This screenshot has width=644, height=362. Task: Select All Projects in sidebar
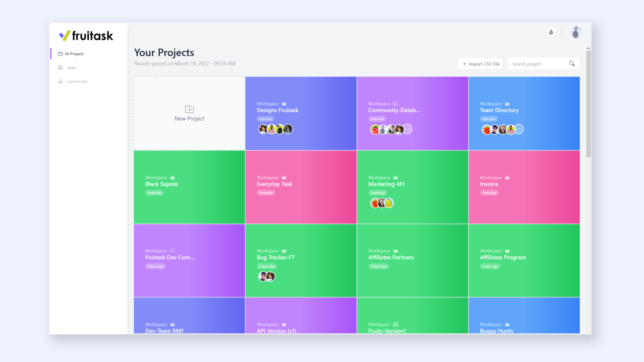(74, 54)
